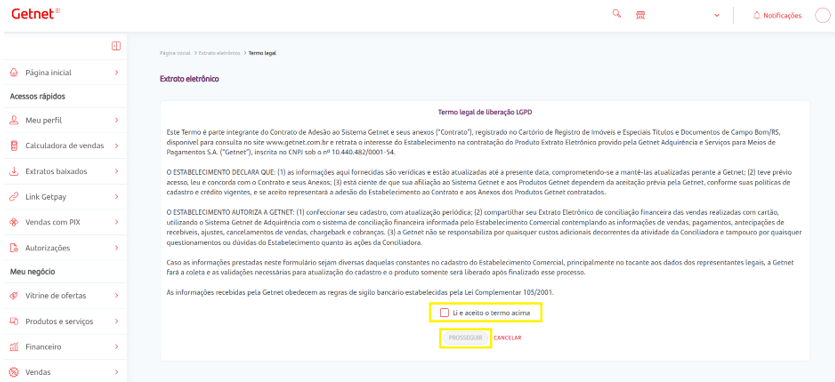Image resolution: width=835 pixels, height=382 pixels.
Task: Expand Financeiro chevron
Action: [x=116, y=347]
